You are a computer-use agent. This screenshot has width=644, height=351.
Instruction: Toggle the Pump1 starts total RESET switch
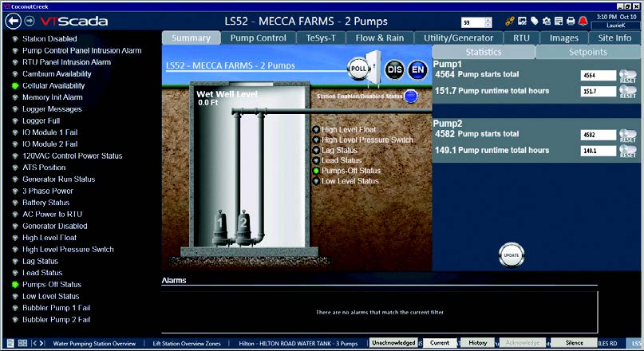627,76
